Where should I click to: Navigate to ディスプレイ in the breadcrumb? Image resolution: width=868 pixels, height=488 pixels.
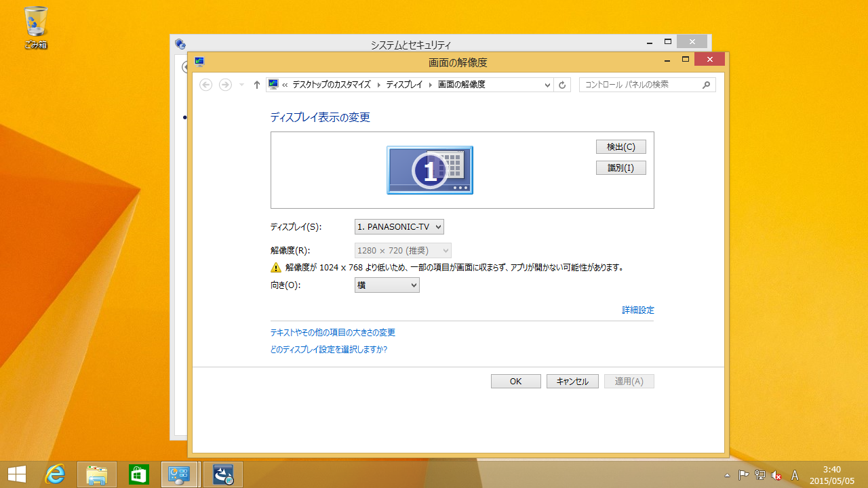(x=404, y=84)
